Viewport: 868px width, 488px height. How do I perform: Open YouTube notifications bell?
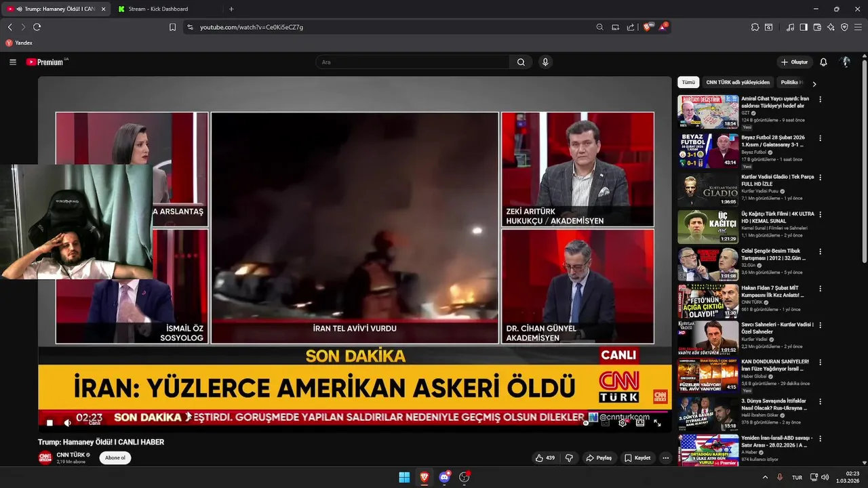(823, 62)
